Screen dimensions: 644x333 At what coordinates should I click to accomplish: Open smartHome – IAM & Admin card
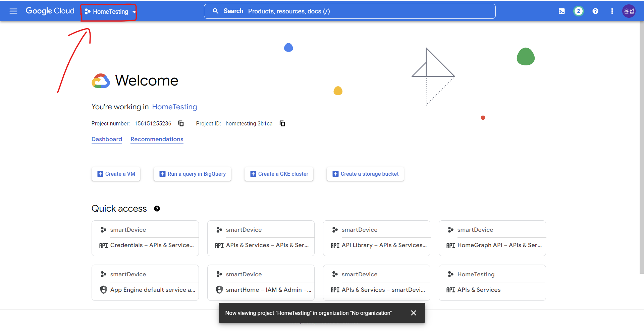261,283
